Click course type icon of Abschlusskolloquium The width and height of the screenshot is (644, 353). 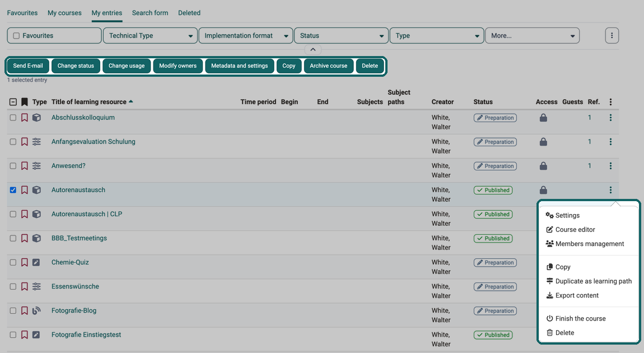36,118
